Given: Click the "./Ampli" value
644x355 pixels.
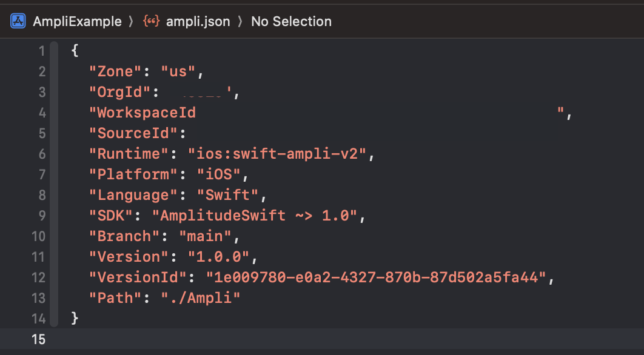Looking at the screenshot, I should click(x=201, y=297).
